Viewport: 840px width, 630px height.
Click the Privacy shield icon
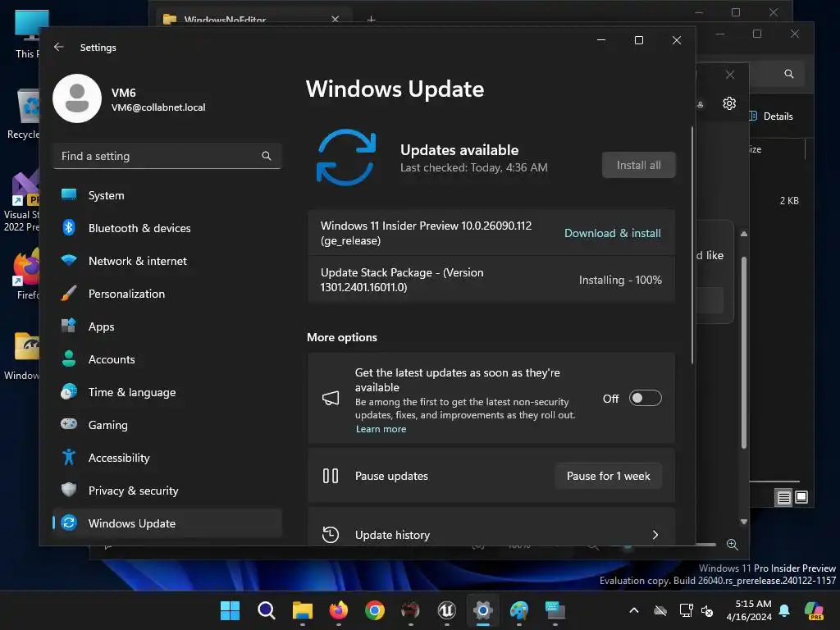pos(69,490)
